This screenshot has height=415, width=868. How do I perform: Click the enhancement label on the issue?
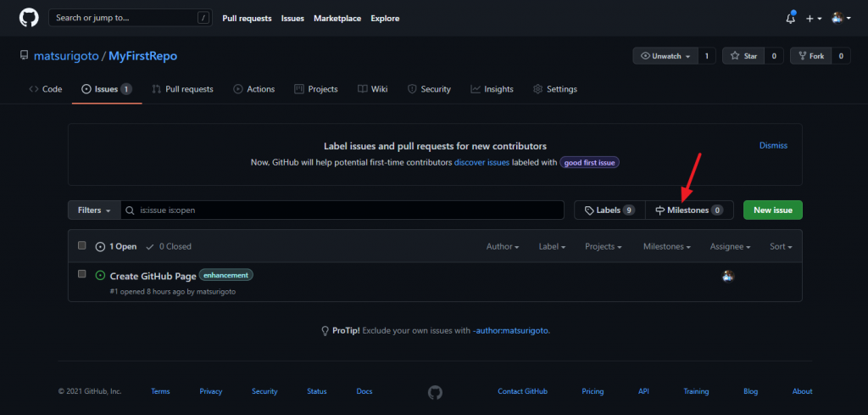click(x=225, y=275)
